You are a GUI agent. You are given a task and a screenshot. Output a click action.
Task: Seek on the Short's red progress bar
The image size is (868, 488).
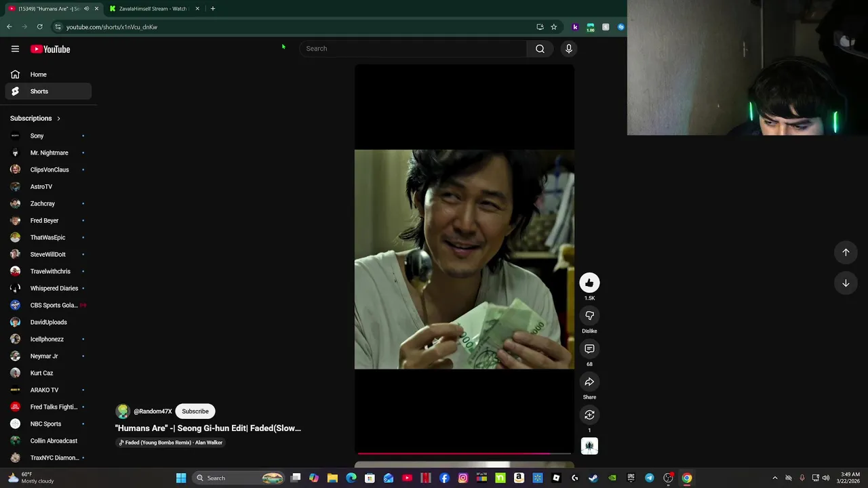465,453
